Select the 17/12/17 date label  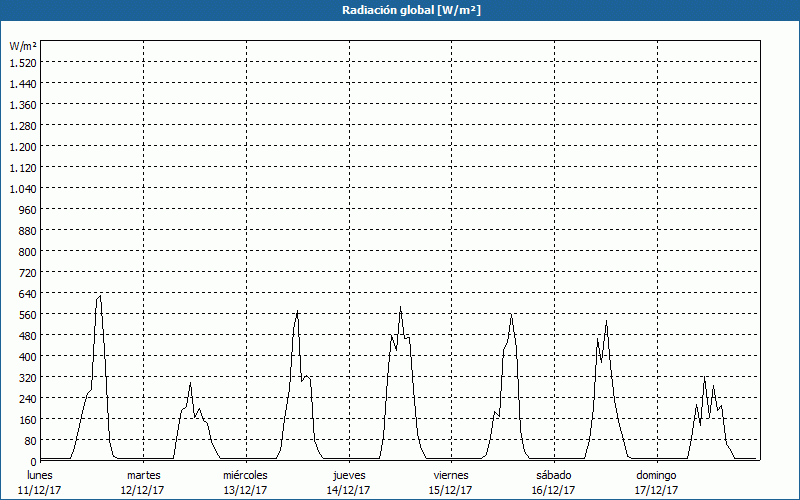click(x=656, y=490)
